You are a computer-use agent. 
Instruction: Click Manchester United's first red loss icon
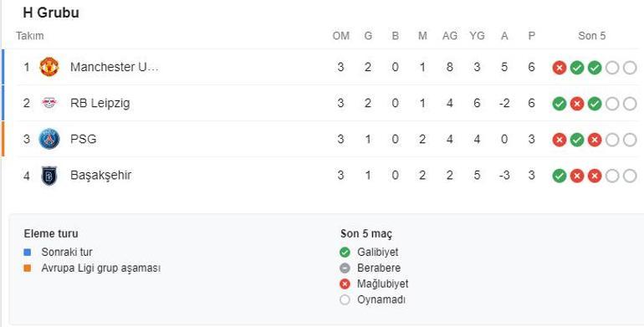(x=559, y=68)
